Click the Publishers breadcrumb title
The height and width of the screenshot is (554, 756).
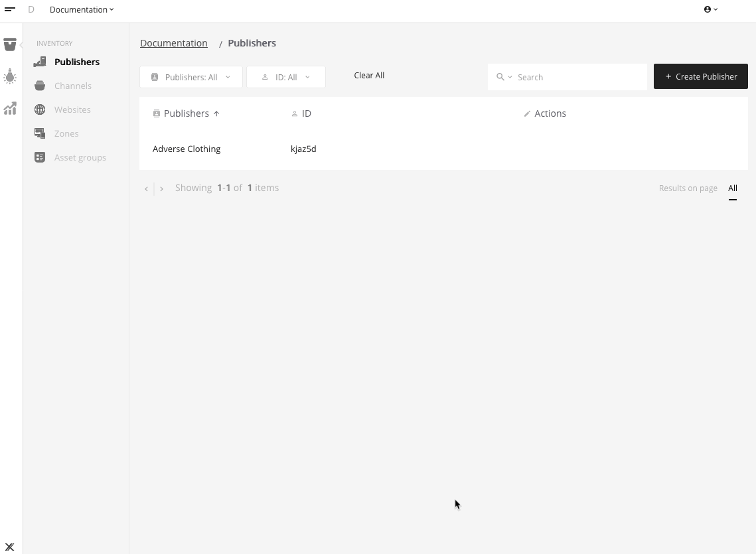tap(252, 43)
